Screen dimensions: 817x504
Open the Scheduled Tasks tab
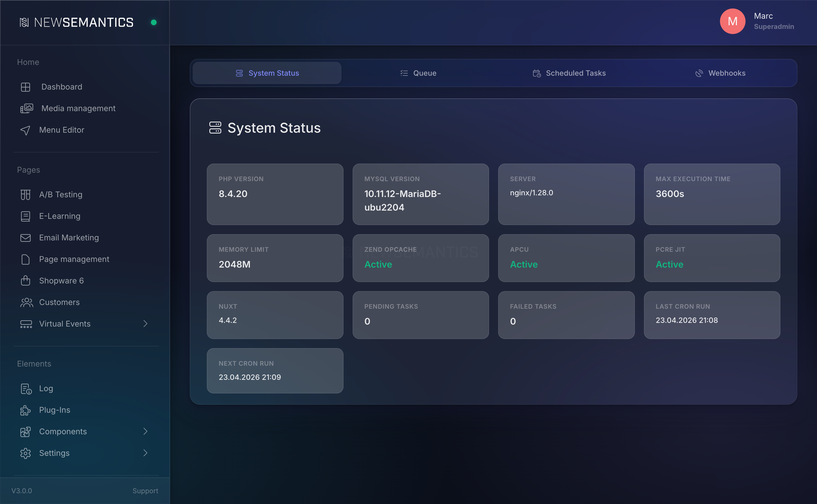click(569, 73)
